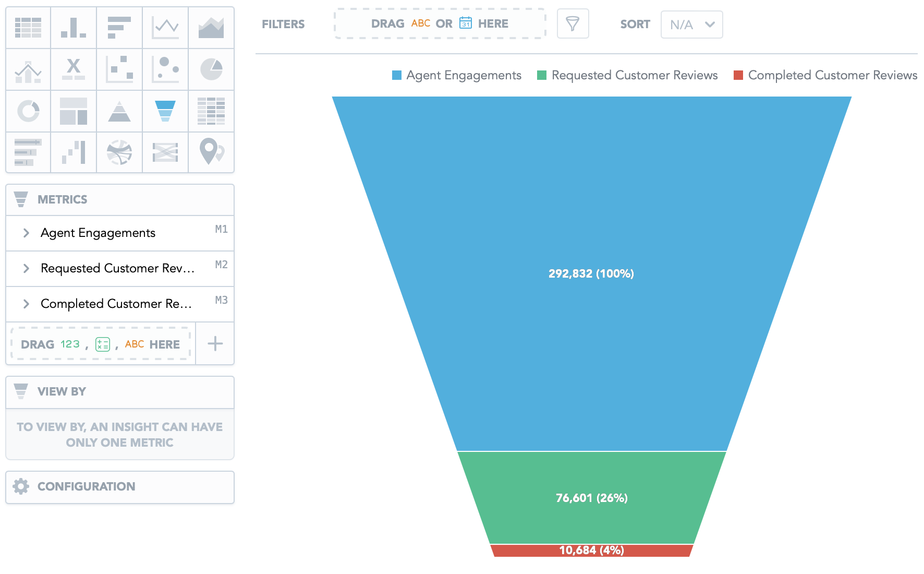Select the funnel chart icon
The height and width of the screenshot is (574, 924).
coord(165,111)
